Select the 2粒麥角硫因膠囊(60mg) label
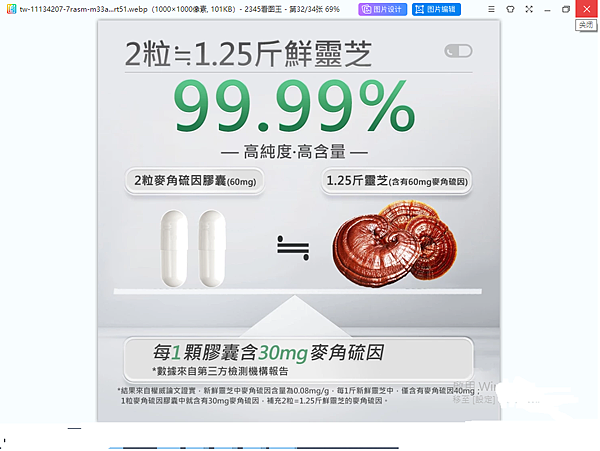The width and height of the screenshot is (600, 451). click(x=195, y=181)
